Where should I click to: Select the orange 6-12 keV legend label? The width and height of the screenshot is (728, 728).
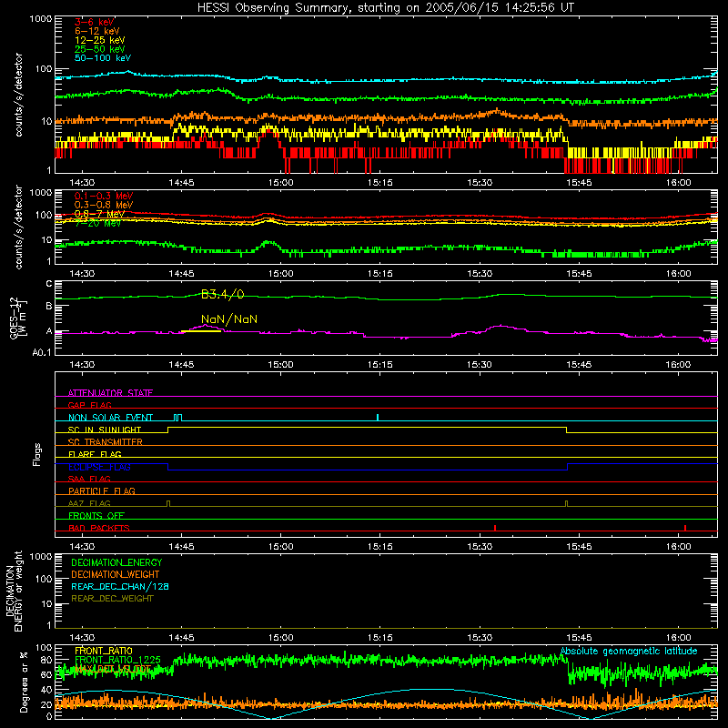pyautogui.click(x=97, y=31)
